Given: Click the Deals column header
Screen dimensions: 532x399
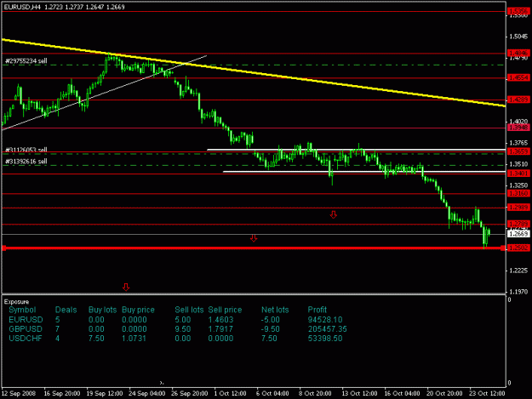Looking at the screenshot, I should point(66,310).
